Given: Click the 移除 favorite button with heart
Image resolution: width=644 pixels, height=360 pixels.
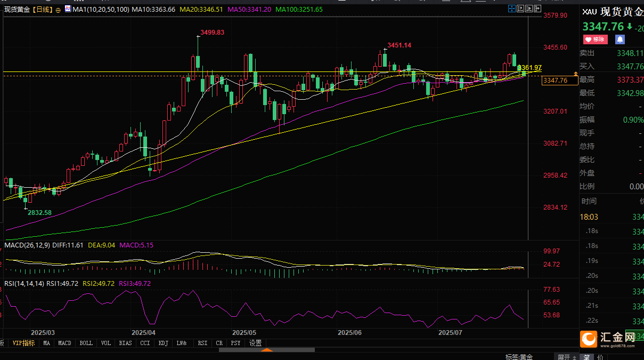Looking at the screenshot, I should 596,39.
